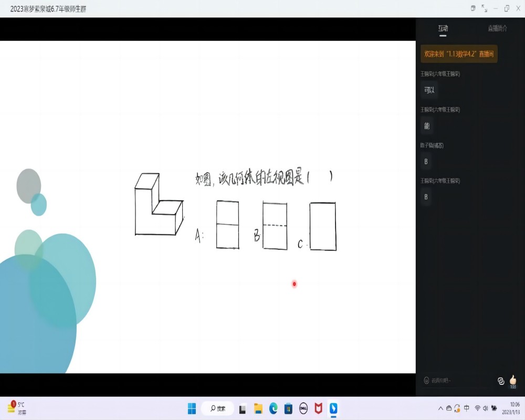Click the link icon beside the like button
The width and height of the screenshot is (525, 420).
click(501, 381)
